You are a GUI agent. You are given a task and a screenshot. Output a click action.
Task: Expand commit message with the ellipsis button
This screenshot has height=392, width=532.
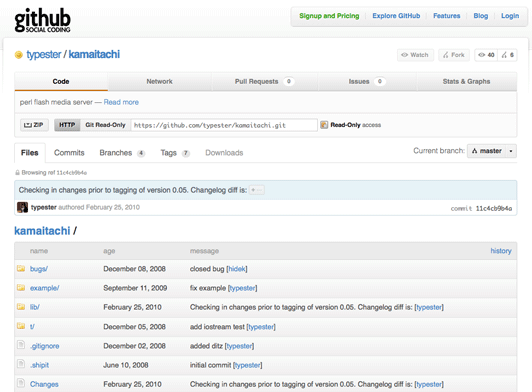click(257, 190)
